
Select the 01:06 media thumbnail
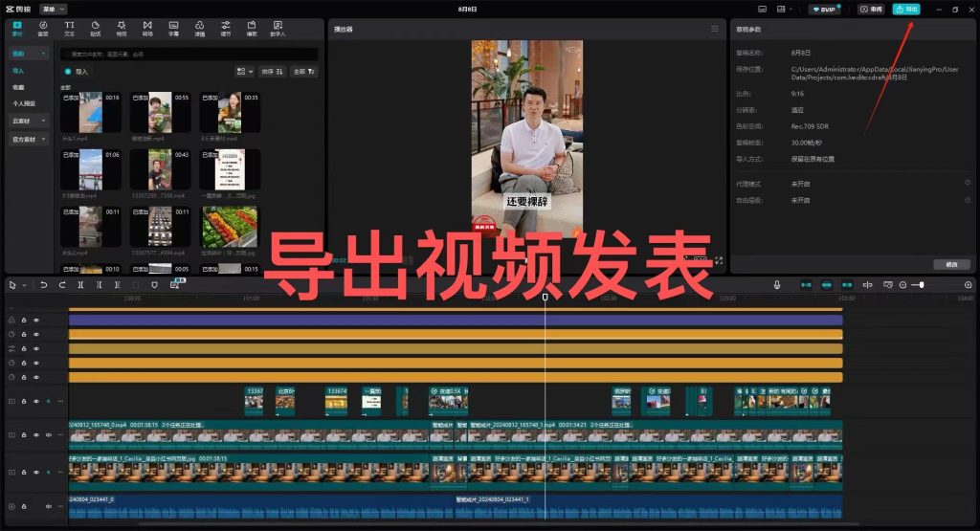coord(91,169)
